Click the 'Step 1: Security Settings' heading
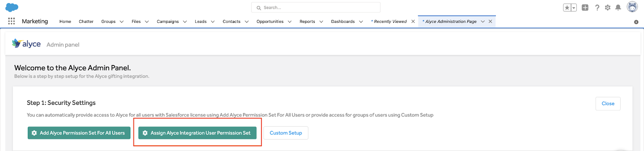 61,103
